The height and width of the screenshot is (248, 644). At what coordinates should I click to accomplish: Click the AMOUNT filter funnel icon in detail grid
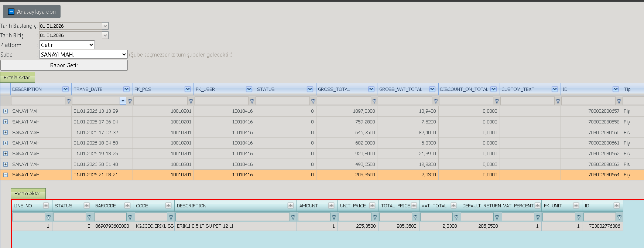(x=334, y=217)
